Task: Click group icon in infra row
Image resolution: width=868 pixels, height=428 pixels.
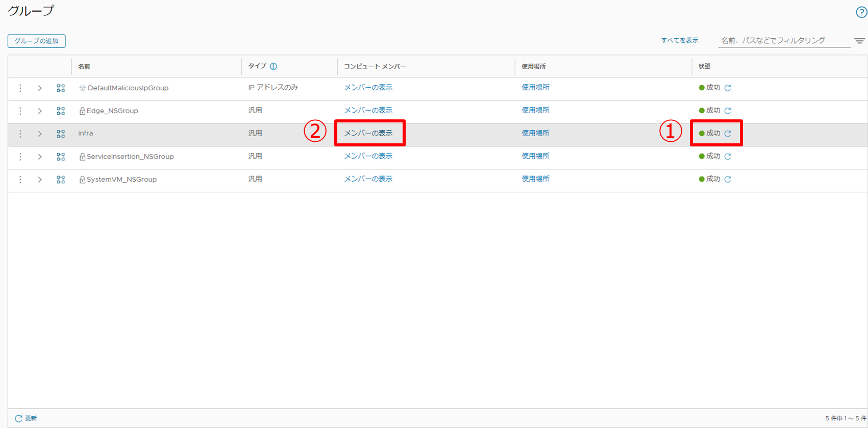Action: coord(61,134)
